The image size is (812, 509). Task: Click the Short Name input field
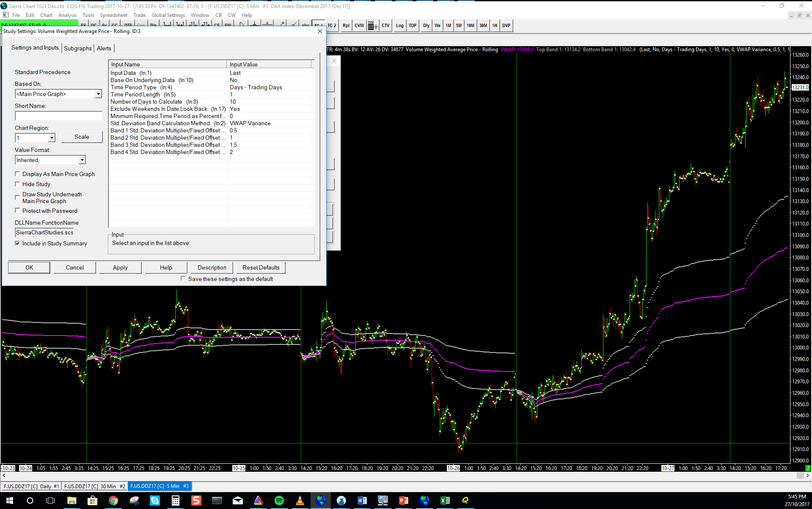[x=58, y=116]
